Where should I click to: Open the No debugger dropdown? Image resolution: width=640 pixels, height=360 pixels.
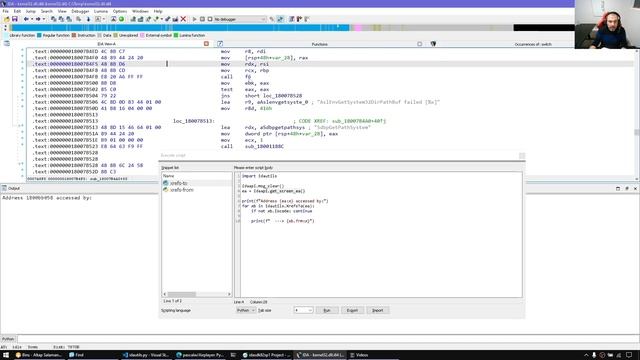point(240,19)
